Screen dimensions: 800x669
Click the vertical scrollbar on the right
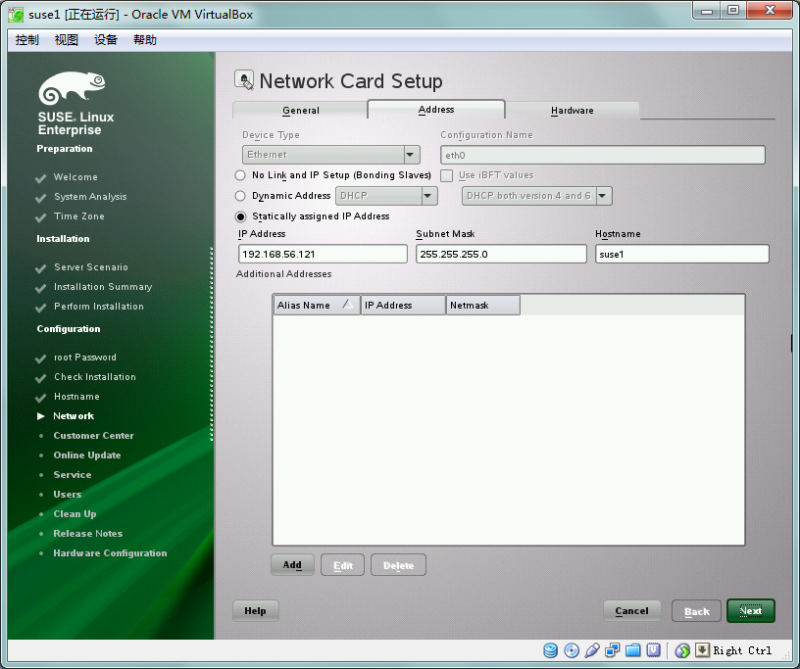click(x=792, y=340)
